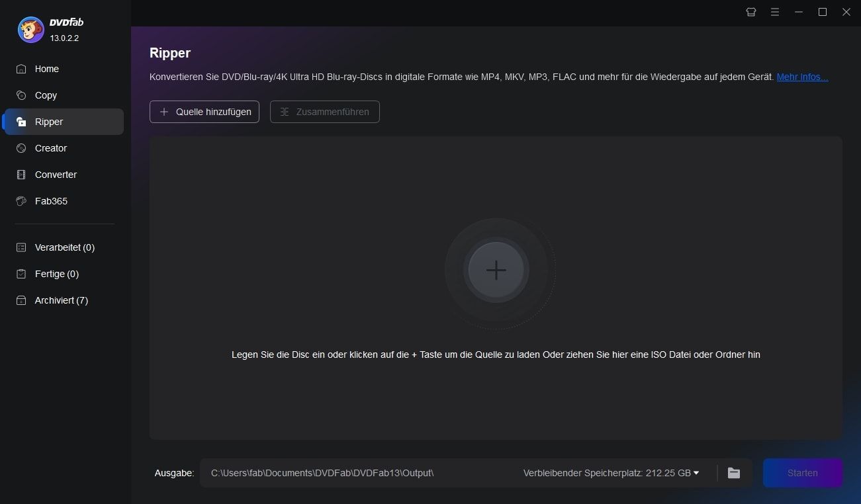The height and width of the screenshot is (504, 861).
Task: Click the output path field
Action: click(x=357, y=473)
